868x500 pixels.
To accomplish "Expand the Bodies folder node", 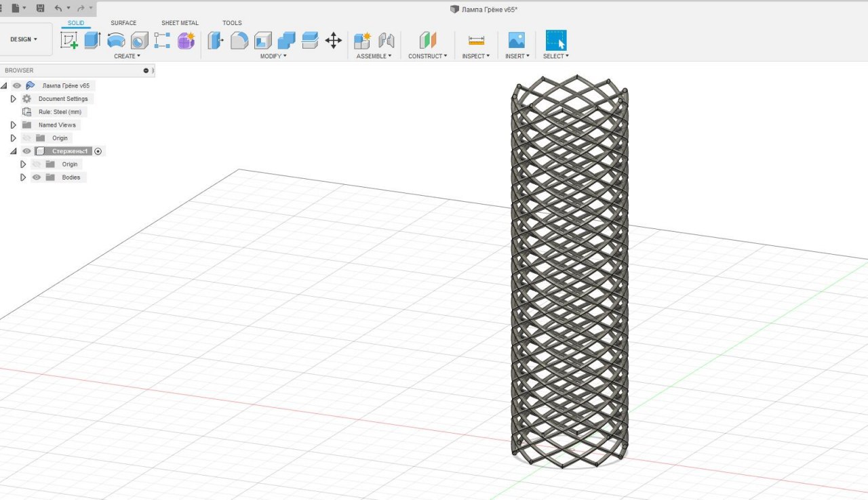I will (x=23, y=178).
